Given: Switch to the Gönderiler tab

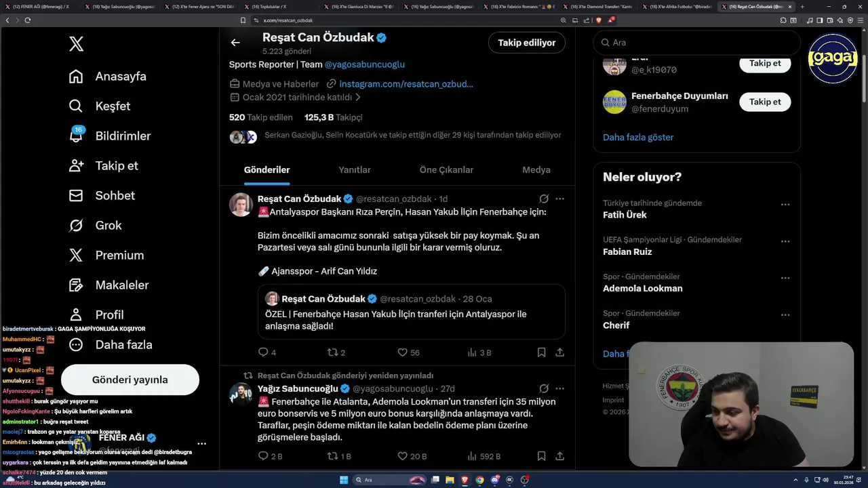Looking at the screenshot, I should point(267,170).
